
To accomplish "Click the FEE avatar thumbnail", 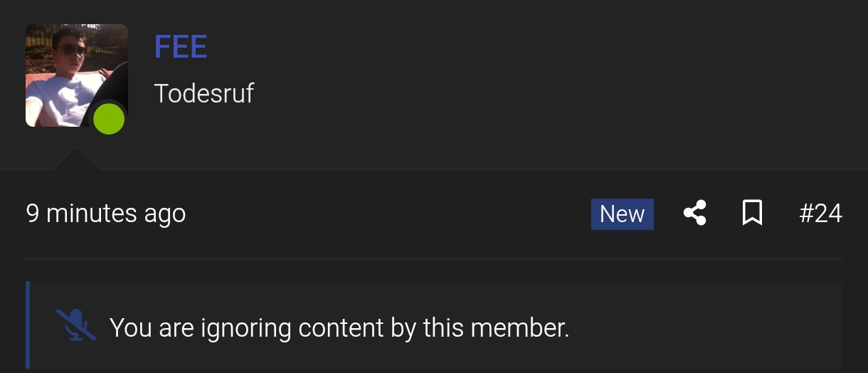I will point(77,75).
